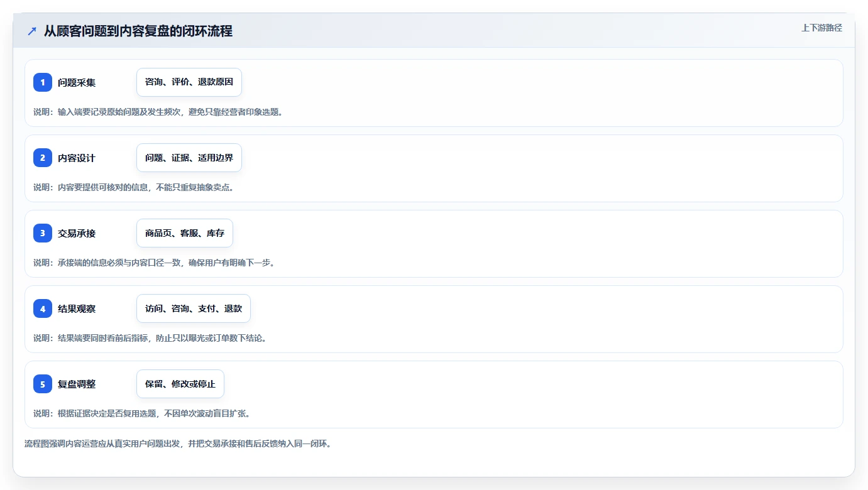Click step number 1 badge
Image resolution: width=868 pixels, height=490 pixels.
43,82
